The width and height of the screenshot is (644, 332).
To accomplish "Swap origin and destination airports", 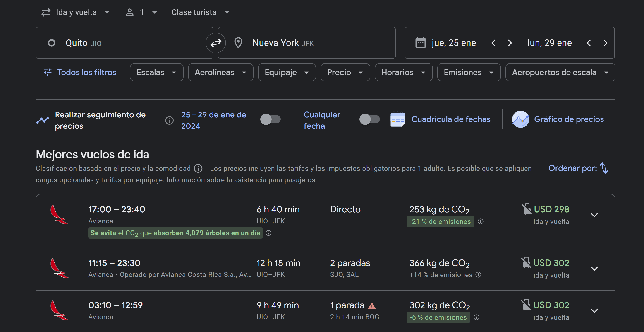I will click(215, 43).
